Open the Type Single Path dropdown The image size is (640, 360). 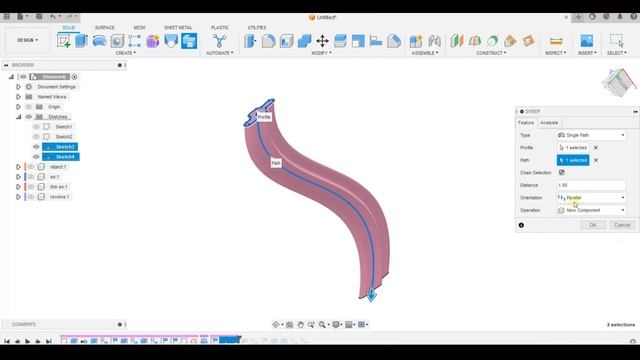pos(591,135)
